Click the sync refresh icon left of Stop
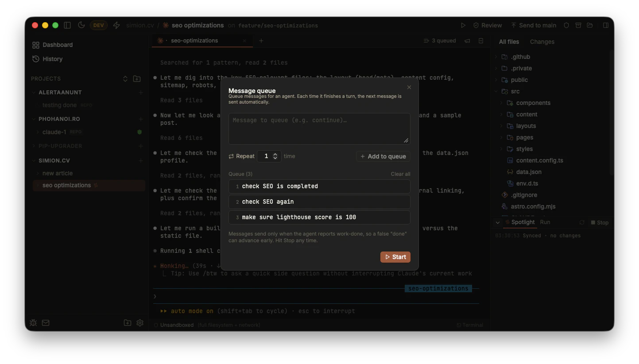Viewport: 639px width, 364px height. [582, 222]
